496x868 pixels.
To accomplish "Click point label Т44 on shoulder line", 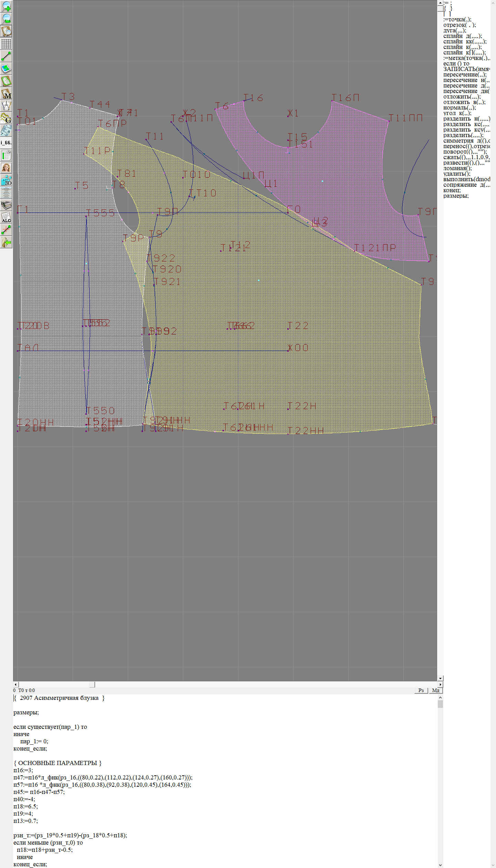I will tap(100, 104).
